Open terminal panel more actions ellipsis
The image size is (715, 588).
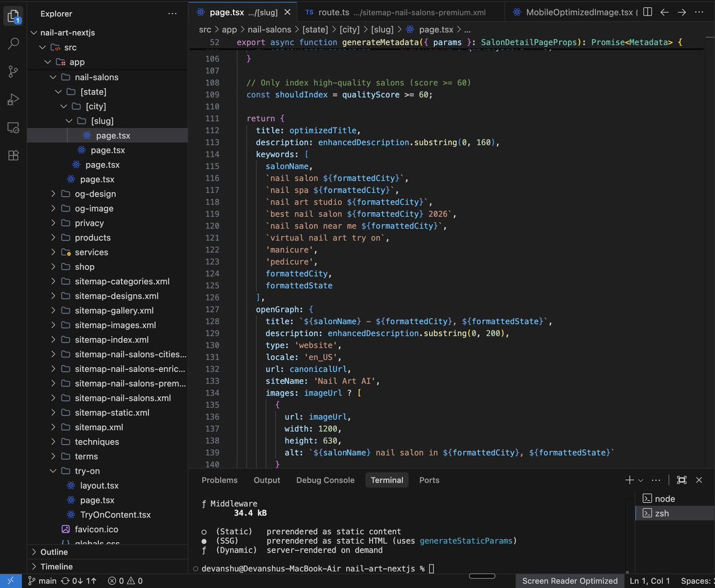pos(656,480)
